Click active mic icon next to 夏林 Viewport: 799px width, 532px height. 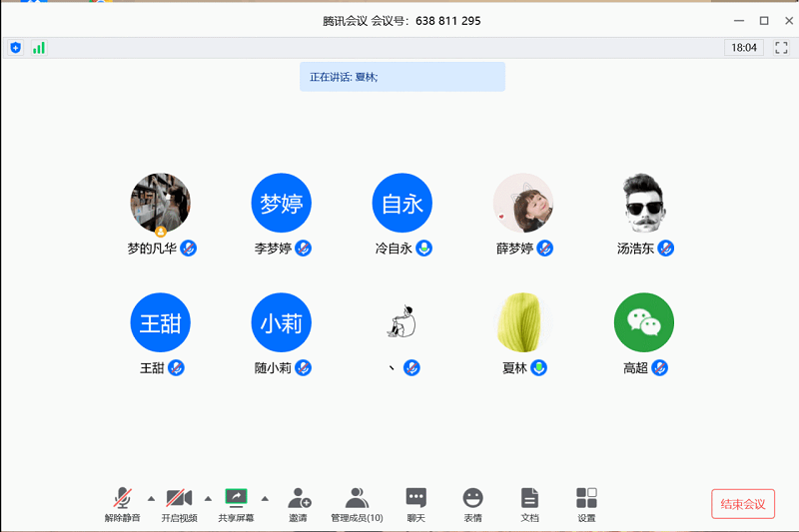point(538,367)
